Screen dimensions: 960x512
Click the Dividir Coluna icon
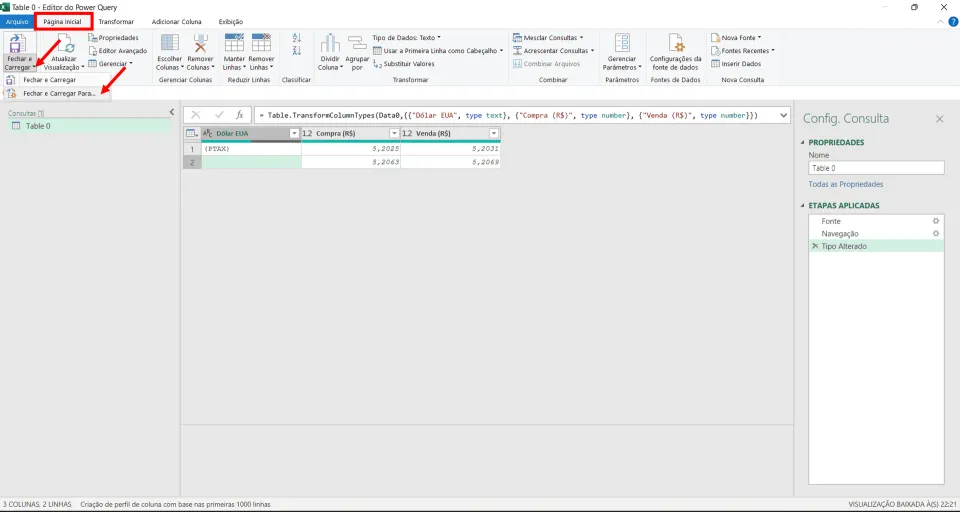(x=331, y=43)
